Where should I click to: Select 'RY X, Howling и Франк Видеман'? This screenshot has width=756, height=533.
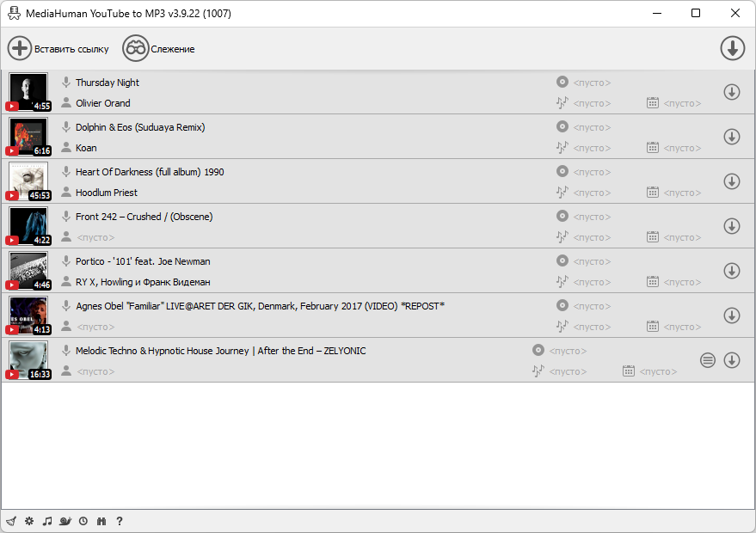[x=143, y=282]
